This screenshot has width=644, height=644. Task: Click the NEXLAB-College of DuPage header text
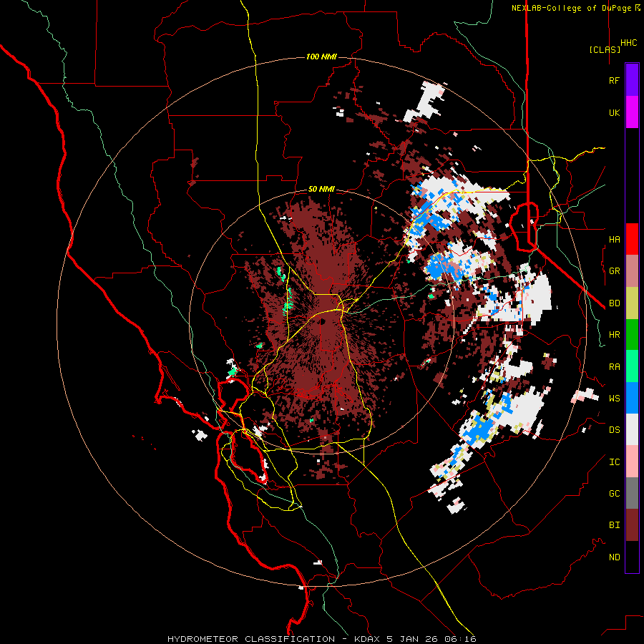coord(571,8)
